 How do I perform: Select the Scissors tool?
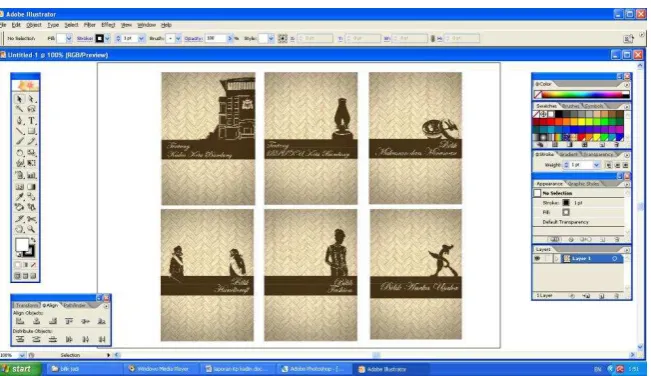(32, 219)
